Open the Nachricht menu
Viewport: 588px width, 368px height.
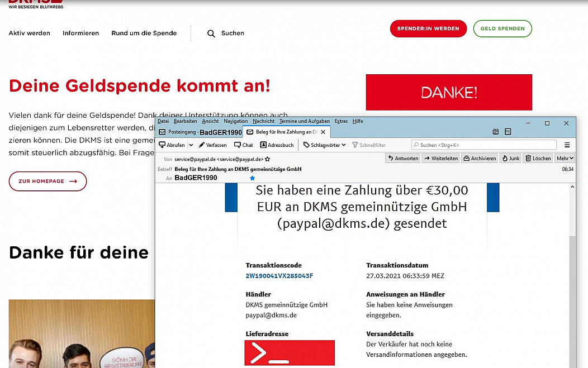[263, 121]
